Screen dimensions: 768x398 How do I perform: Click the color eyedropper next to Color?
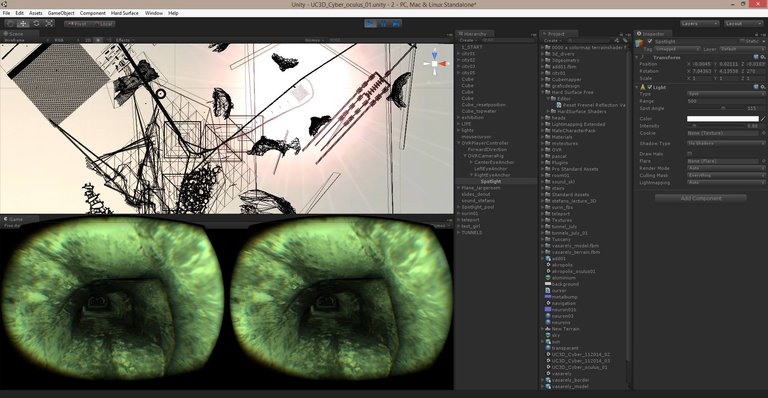coord(763,118)
